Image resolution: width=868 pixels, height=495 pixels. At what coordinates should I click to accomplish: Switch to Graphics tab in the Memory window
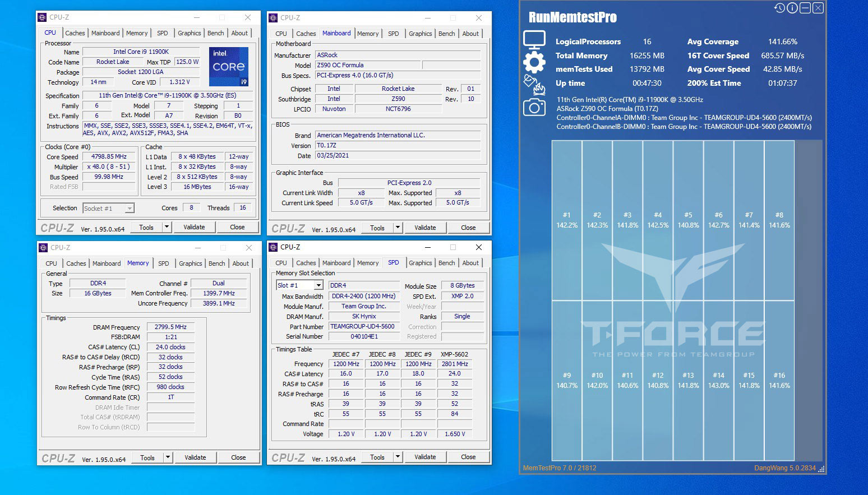(190, 263)
